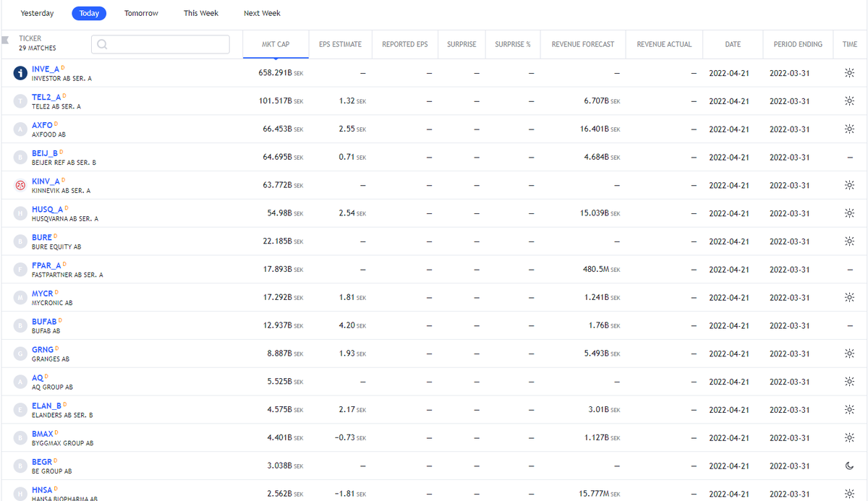This screenshot has width=868, height=501.
Task: Sort by SURPRISE % column header
Action: [x=513, y=44]
